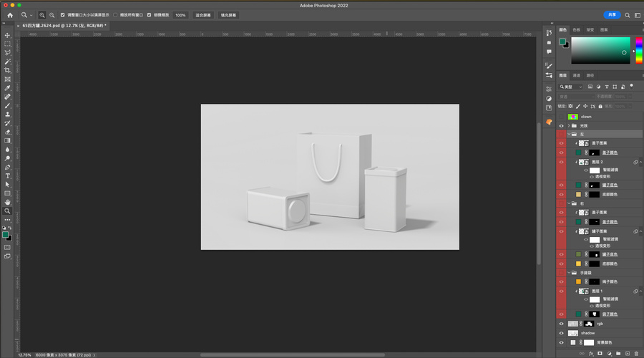This screenshot has height=358, width=644.
Task: Open the layer filter type dropdown
Action: tap(571, 87)
